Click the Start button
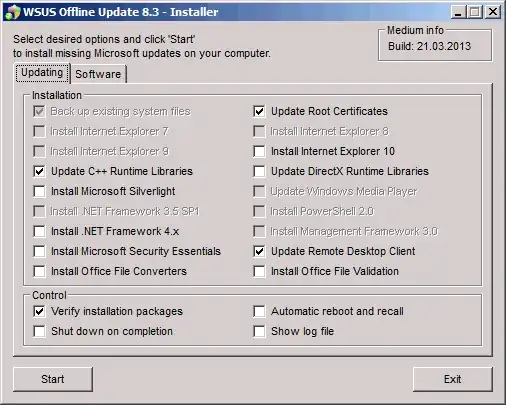Screen dimensions: 506x405 pos(53,379)
